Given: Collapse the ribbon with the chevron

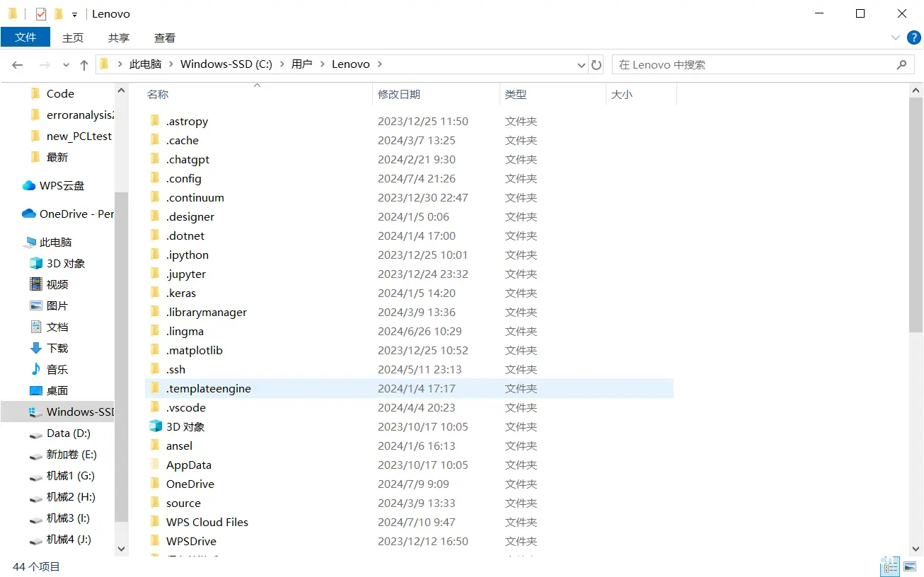Looking at the screenshot, I should pyautogui.click(x=896, y=37).
